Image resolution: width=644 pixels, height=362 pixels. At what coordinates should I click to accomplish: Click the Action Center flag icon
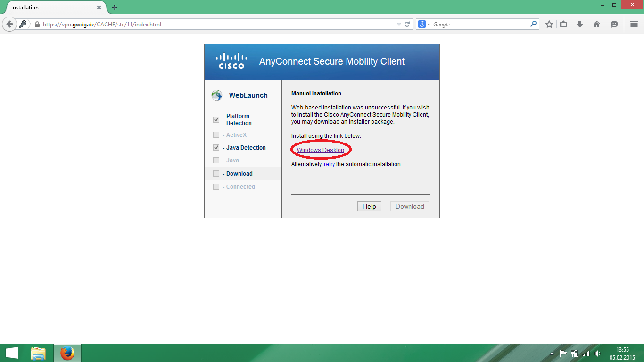click(x=563, y=353)
